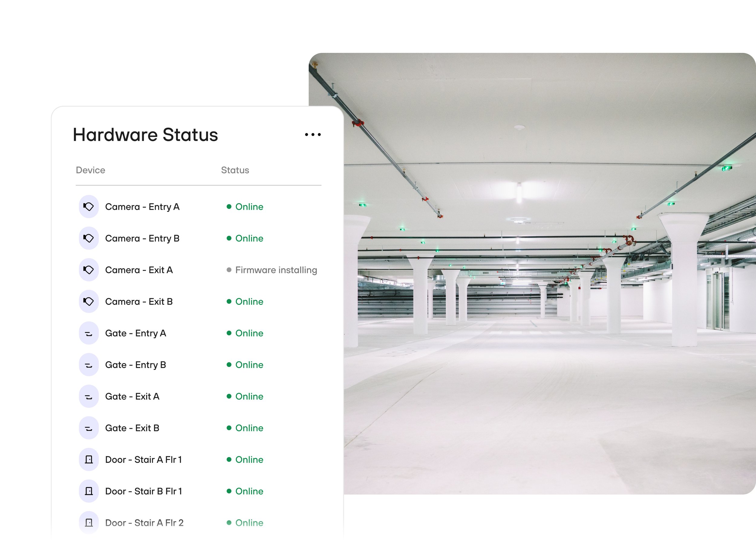Click the Camera - Entry B camera icon

89,238
